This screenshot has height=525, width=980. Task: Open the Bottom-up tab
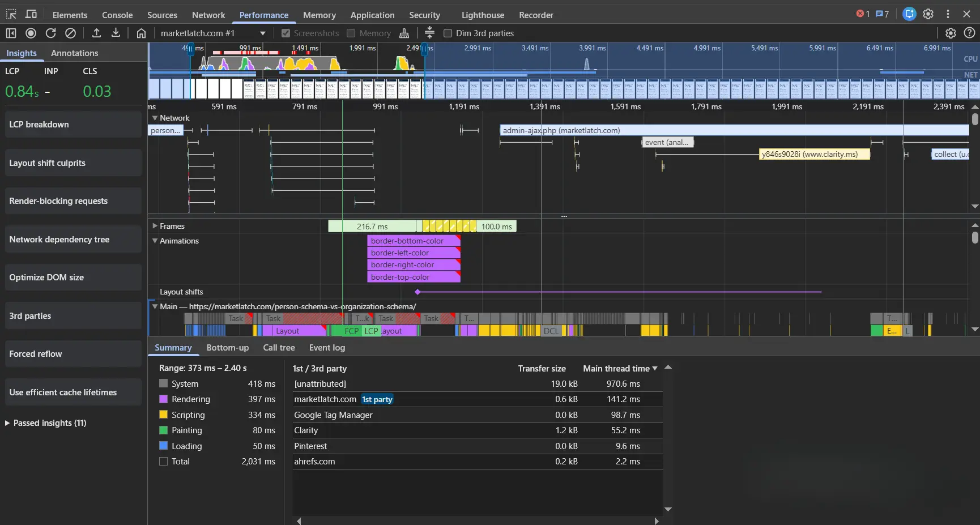[228, 348]
